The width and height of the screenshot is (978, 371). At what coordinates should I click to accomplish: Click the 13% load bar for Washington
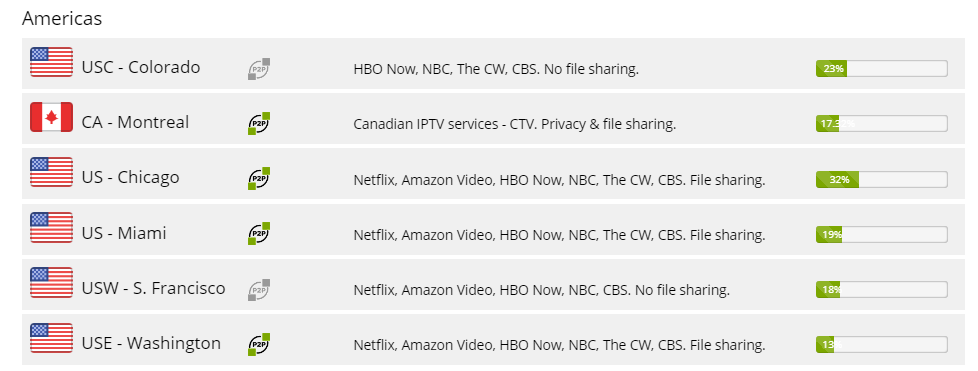pyautogui.click(x=881, y=344)
